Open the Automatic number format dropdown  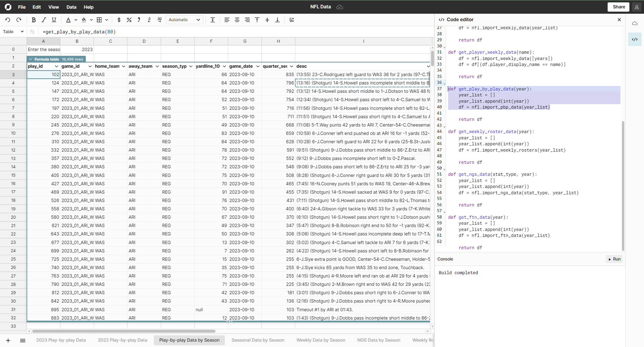coord(184,20)
